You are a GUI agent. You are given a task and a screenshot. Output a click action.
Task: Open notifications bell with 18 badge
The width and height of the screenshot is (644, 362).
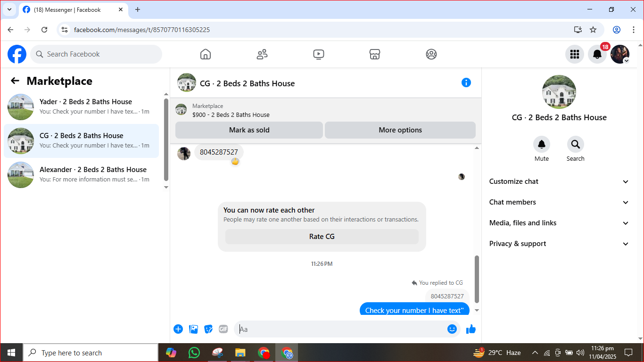click(x=597, y=54)
